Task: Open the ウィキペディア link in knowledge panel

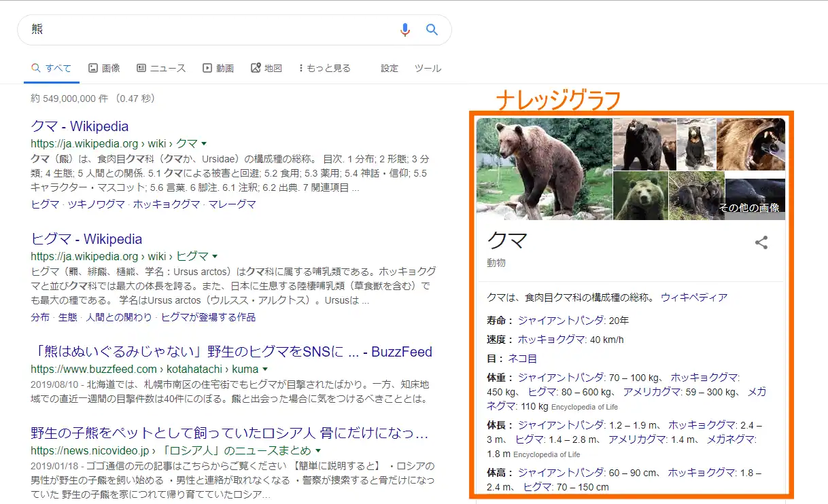Action: pos(694,297)
